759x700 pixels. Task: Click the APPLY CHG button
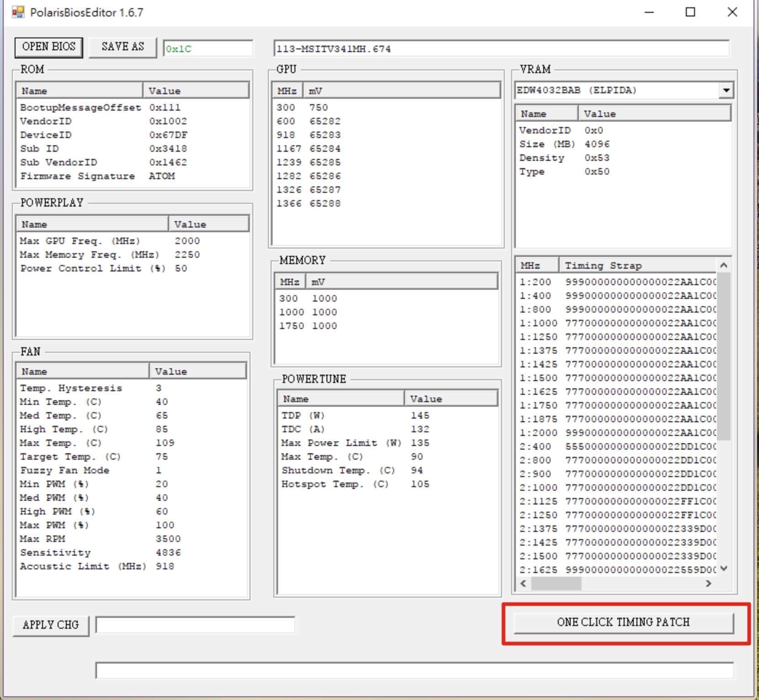[51, 625]
